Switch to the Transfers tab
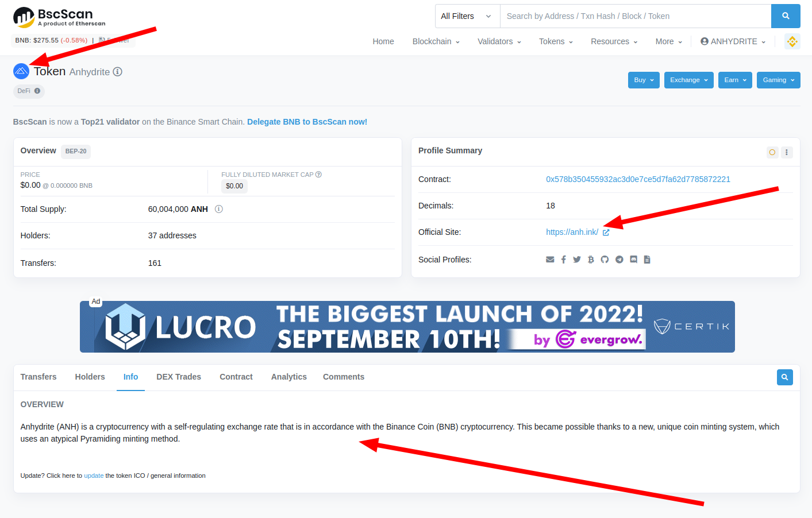Viewport: 812px width, 518px height. pos(39,377)
